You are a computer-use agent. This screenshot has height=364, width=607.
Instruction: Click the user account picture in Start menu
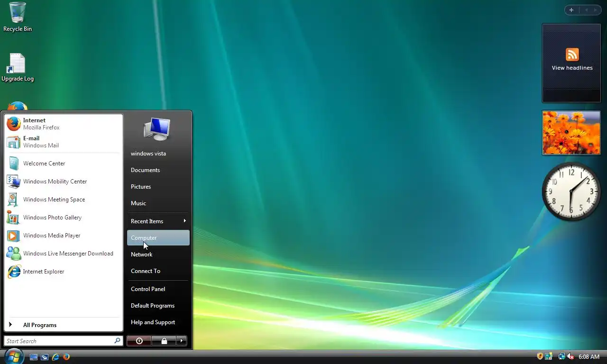pos(157,128)
